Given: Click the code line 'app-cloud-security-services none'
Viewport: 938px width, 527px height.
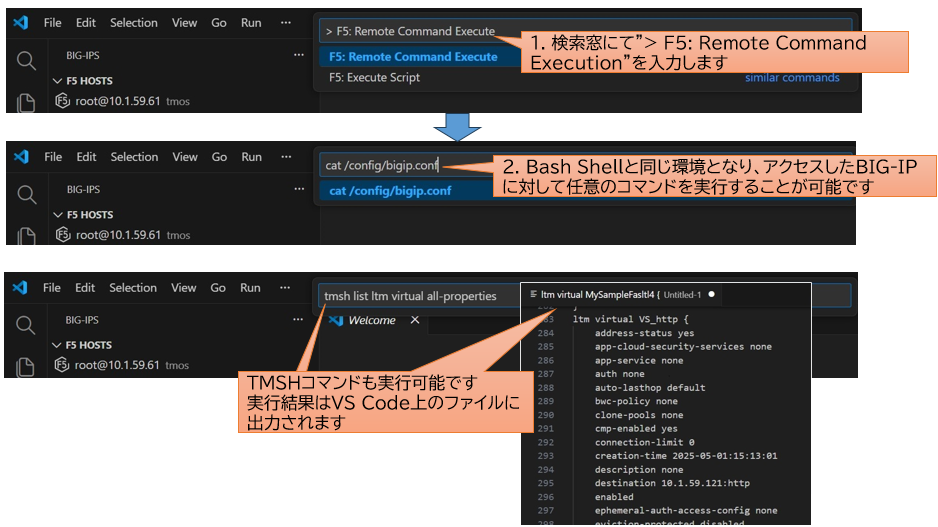Looking at the screenshot, I should pyautogui.click(x=683, y=347).
